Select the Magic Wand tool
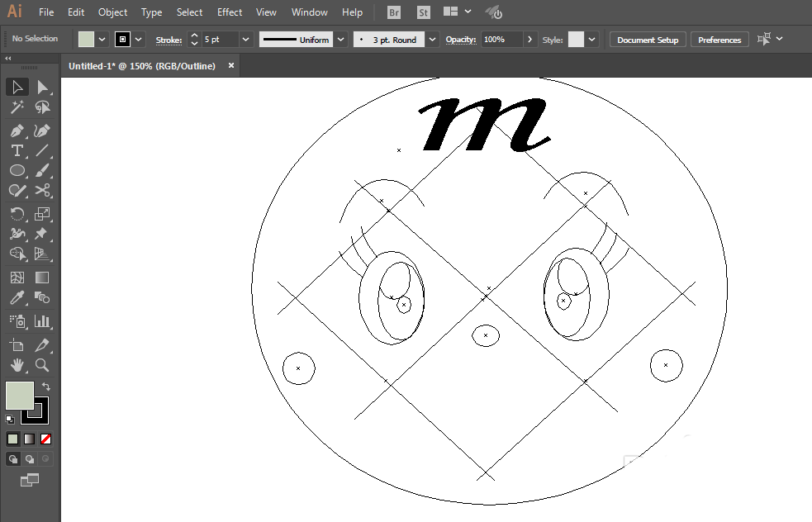812x522 pixels. (17, 108)
